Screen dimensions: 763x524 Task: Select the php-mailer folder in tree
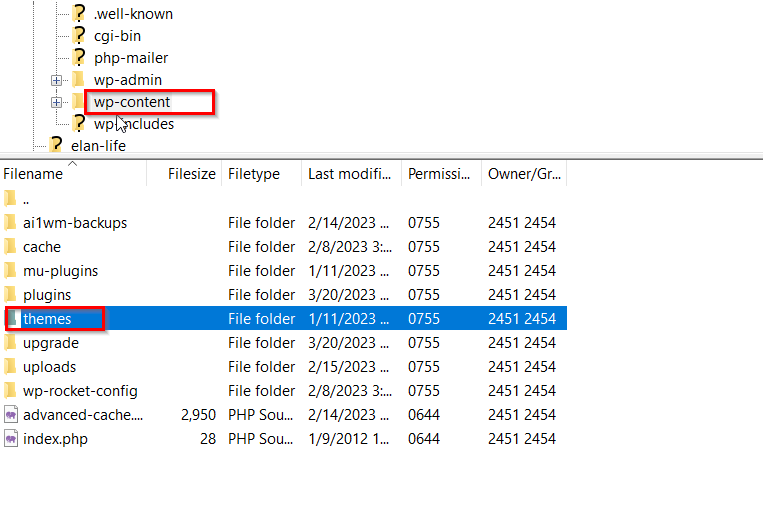coord(131,58)
